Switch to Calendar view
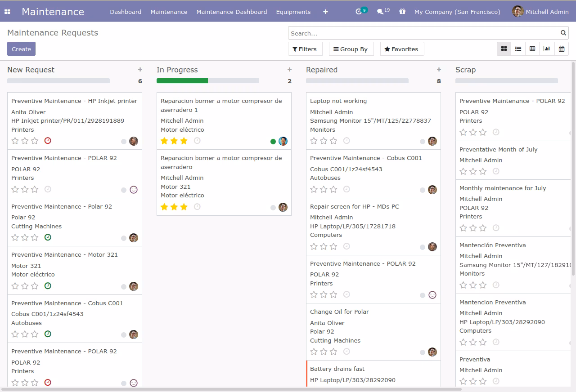The width and height of the screenshot is (576, 392). pos(562,49)
